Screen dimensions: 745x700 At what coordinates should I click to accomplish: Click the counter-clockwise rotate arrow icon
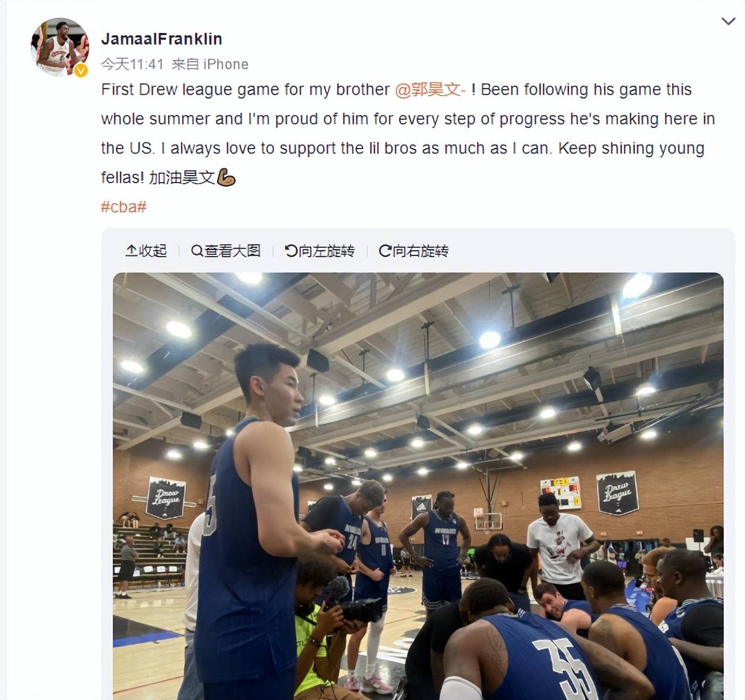[x=291, y=251]
